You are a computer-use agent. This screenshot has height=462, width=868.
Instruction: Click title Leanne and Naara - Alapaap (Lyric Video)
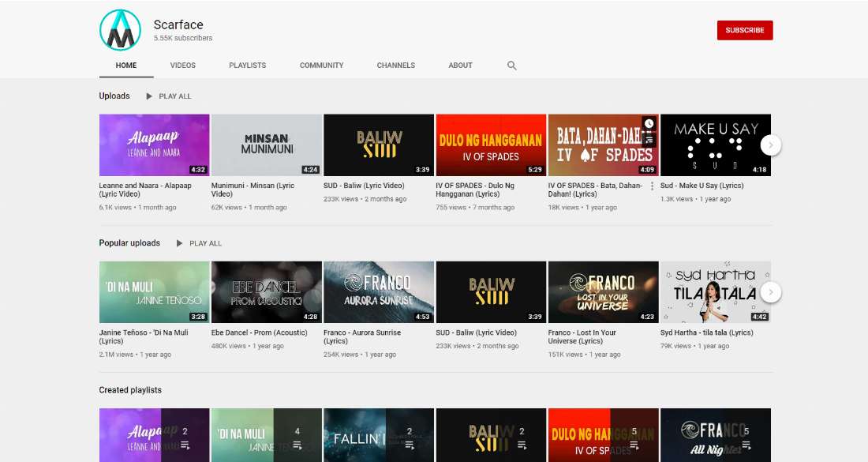click(x=146, y=190)
